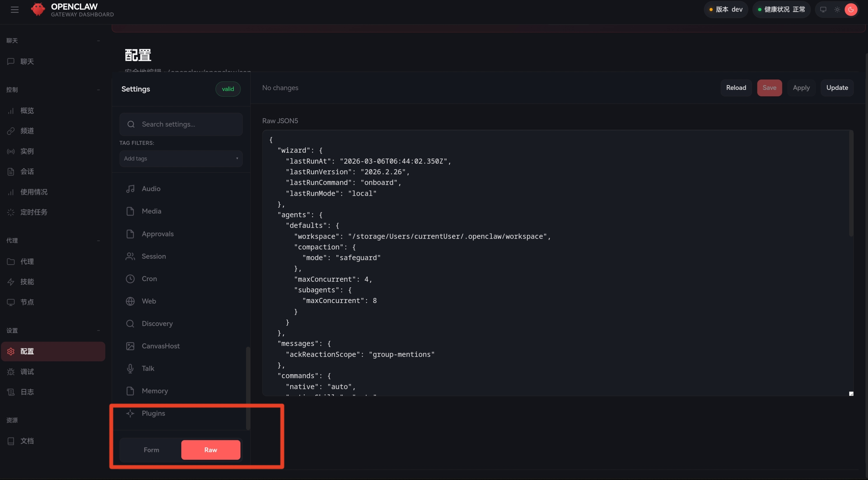The image size is (868, 480).
Task: Select the dark moon theme icon
Action: 851,10
